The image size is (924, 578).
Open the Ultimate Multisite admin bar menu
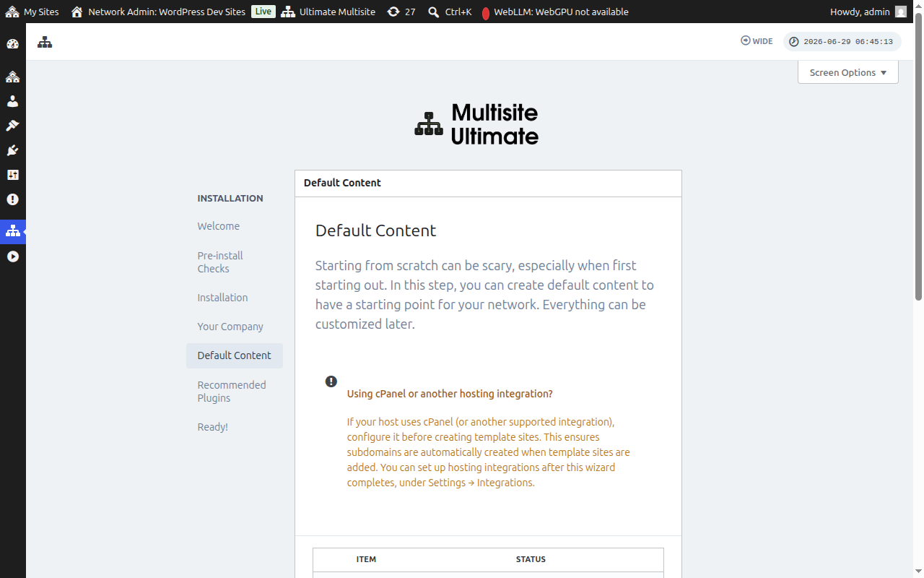(x=328, y=12)
